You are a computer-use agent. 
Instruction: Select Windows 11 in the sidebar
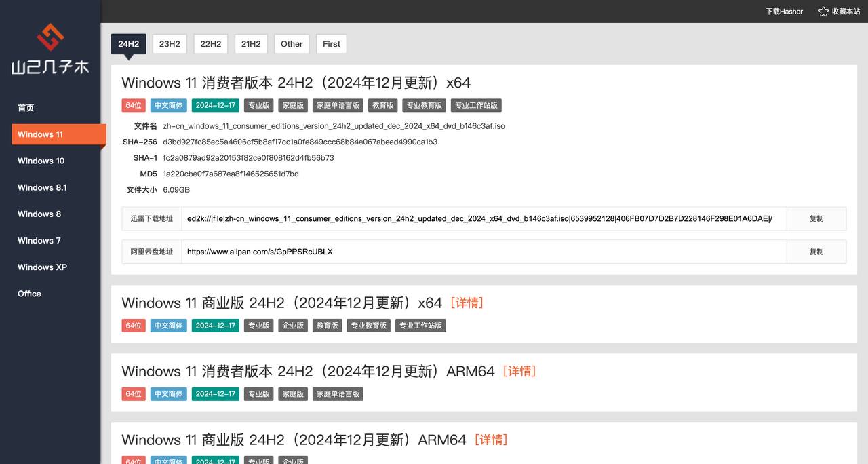[59, 134]
